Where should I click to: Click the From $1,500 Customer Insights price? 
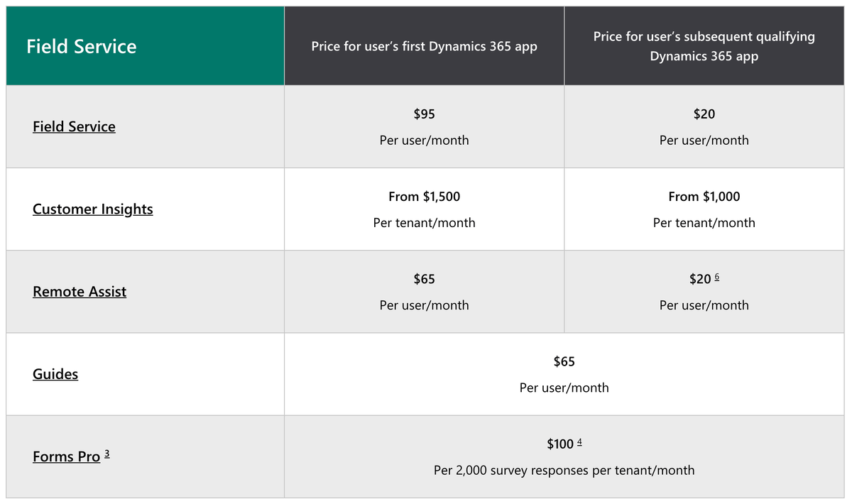(x=424, y=197)
